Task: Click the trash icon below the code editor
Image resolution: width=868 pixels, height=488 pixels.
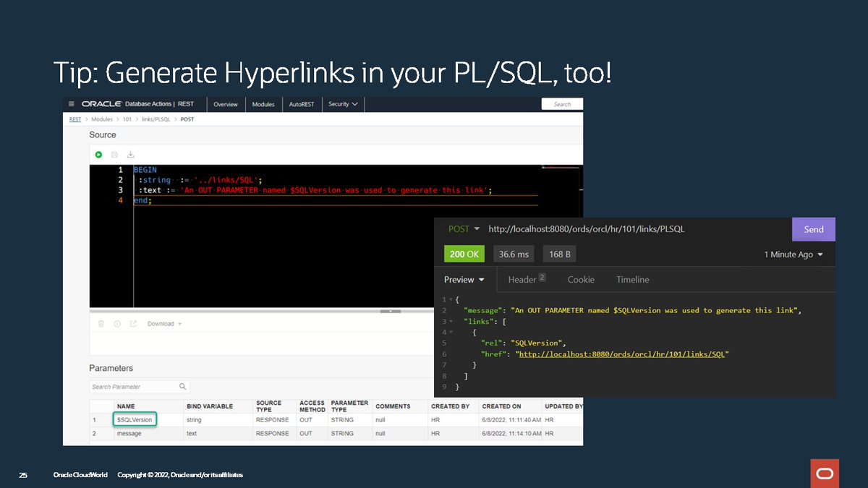Action: pos(101,324)
